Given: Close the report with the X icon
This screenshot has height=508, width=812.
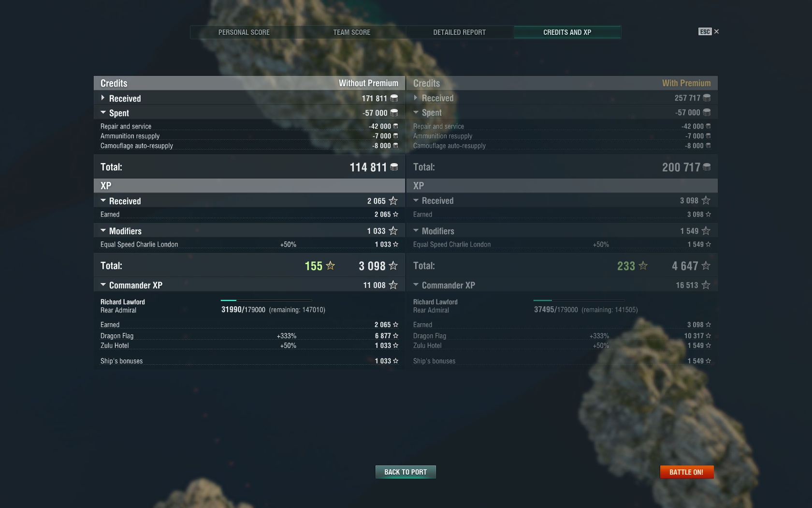Looking at the screenshot, I should (x=716, y=31).
